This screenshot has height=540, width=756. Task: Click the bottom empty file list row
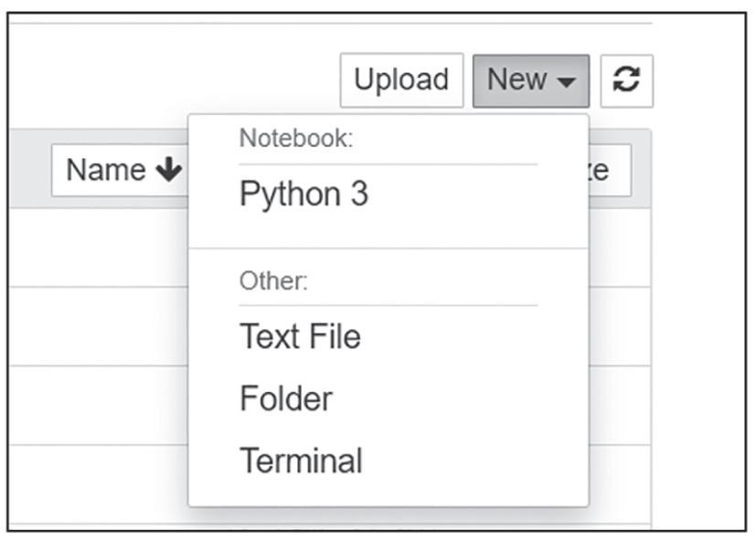pos(96,484)
